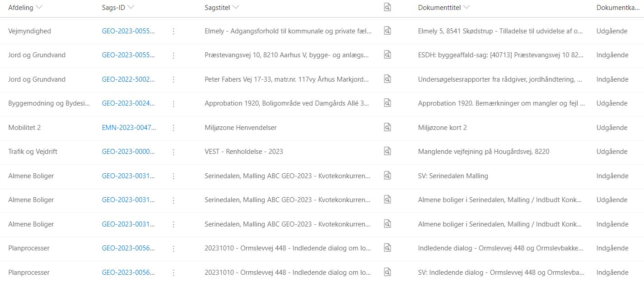Select Manglende vejfejning på Hougårdsvej document
This screenshot has width=644, height=282.
click(x=484, y=152)
